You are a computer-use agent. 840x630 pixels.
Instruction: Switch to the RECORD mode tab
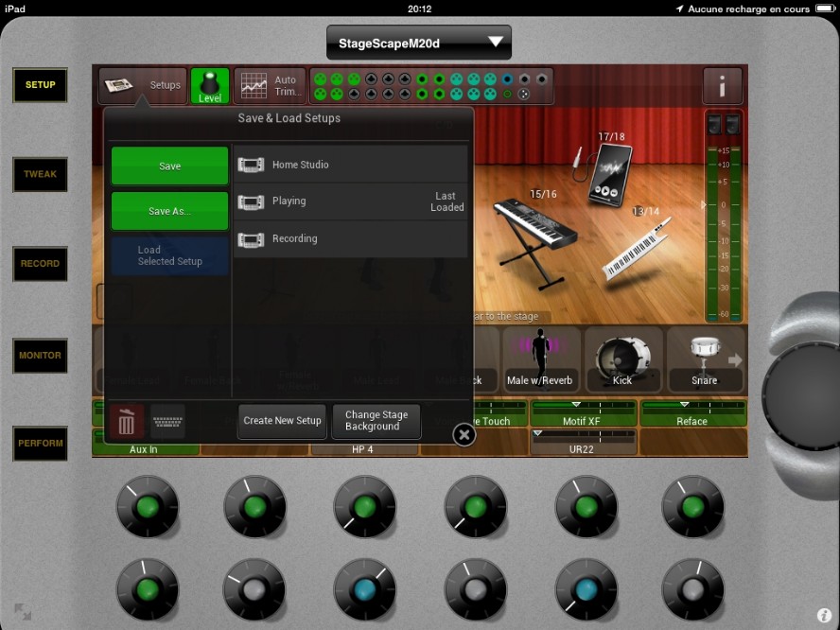tap(40, 264)
